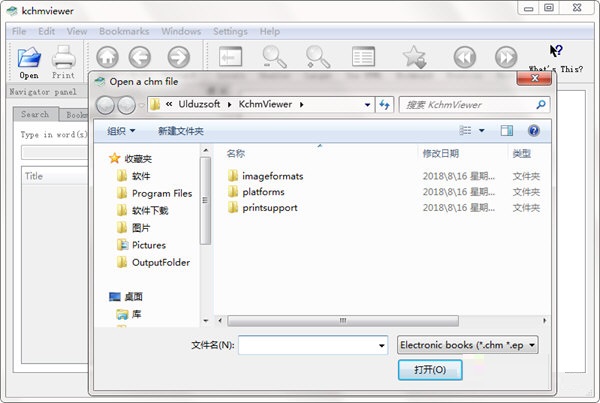Toggle the preview pane icon
The height and width of the screenshot is (403, 600).
507,131
